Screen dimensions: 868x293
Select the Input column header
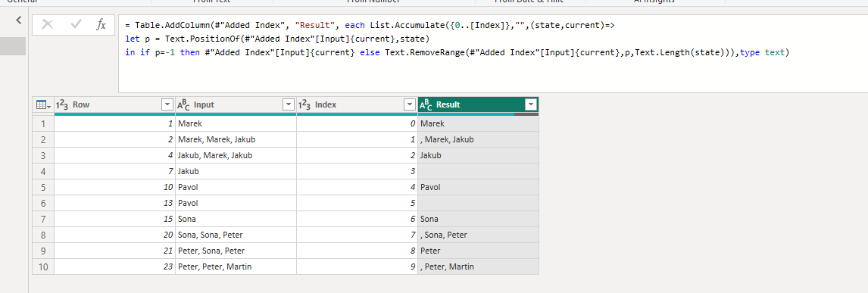click(236, 105)
